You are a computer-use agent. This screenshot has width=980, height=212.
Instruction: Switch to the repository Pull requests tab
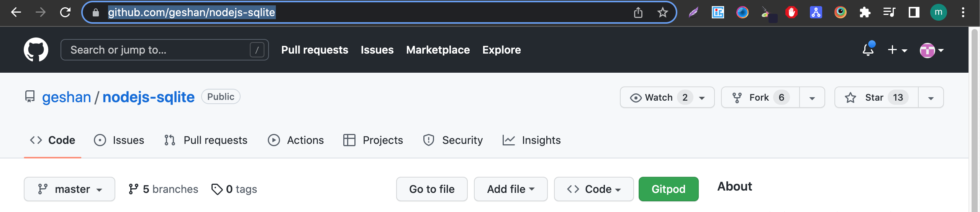[x=206, y=140]
